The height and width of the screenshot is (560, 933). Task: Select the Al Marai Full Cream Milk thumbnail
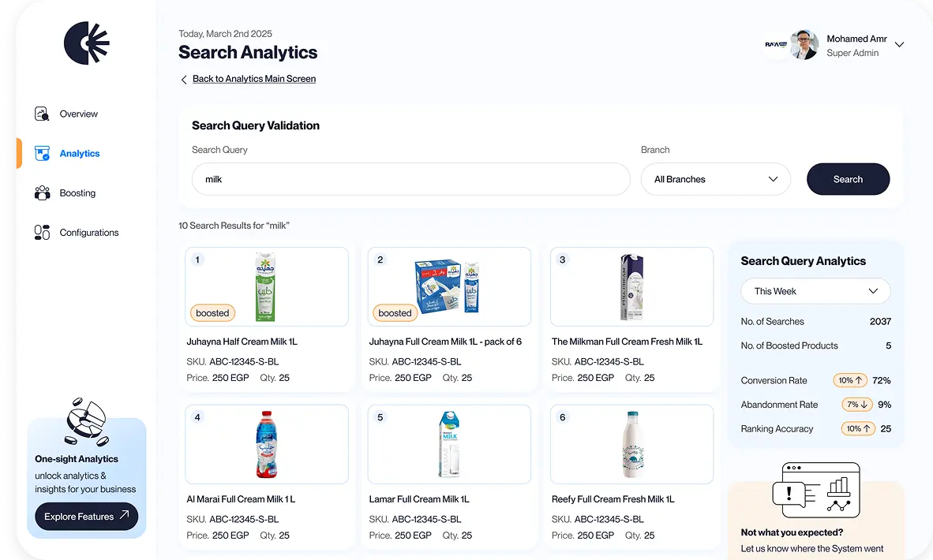click(x=267, y=444)
